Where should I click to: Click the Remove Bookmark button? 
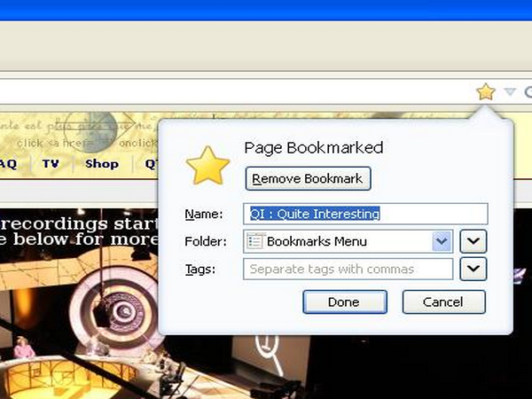308,178
